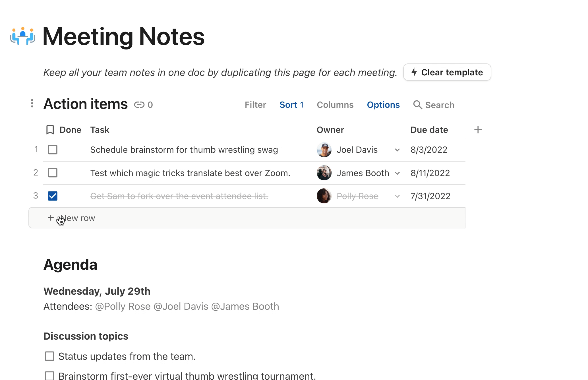Check Done for the thumb wrestling swag task
The height and width of the screenshot is (380, 588).
(x=53, y=150)
